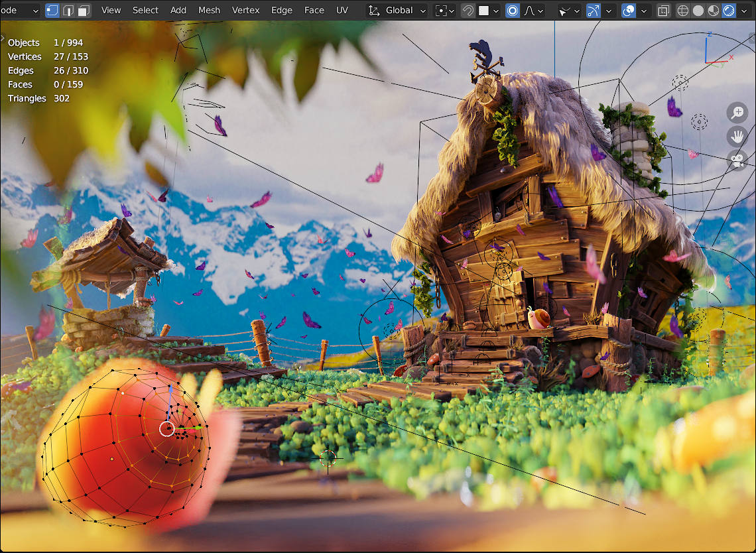Image resolution: width=756 pixels, height=553 pixels.
Task: Switch to Vertex select mode
Action: coord(52,11)
